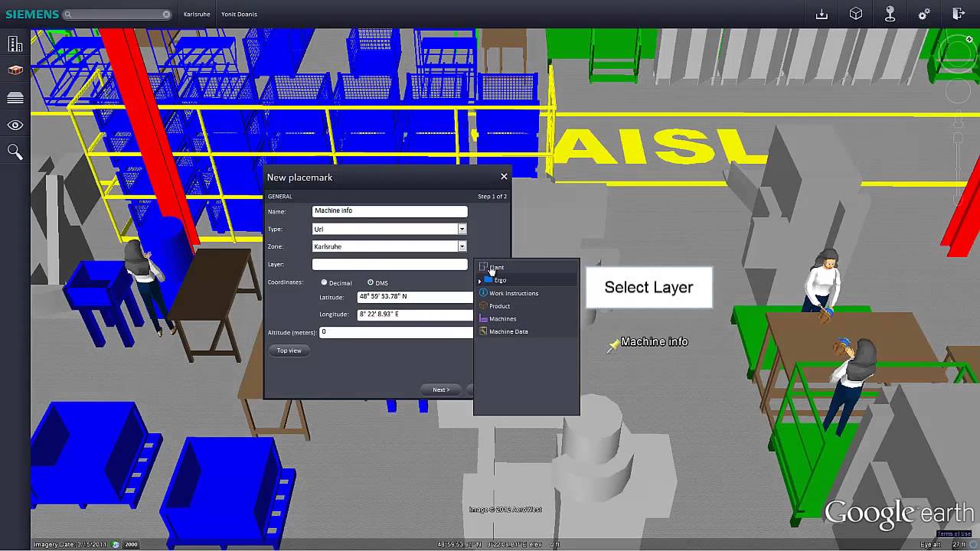
Task: Select the Machine Data layer
Action: 527,331
